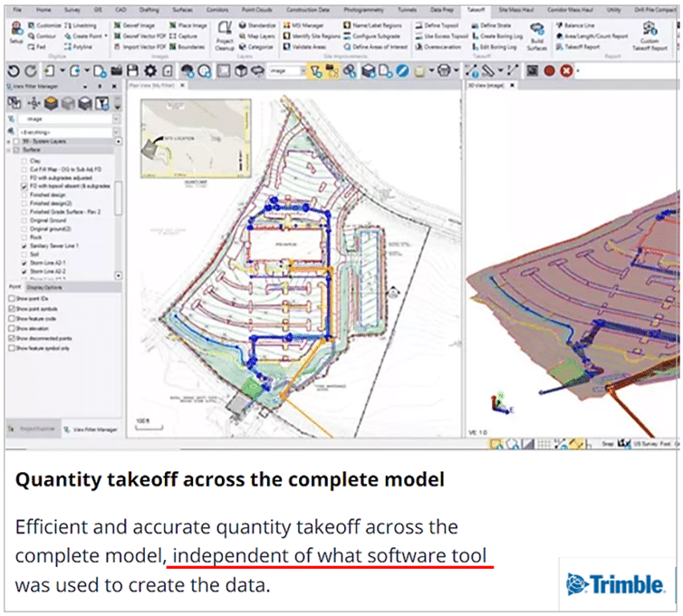Viewport: 683px width, 616px height.
Task: Uncheck Show disconnected points
Action: (10, 337)
